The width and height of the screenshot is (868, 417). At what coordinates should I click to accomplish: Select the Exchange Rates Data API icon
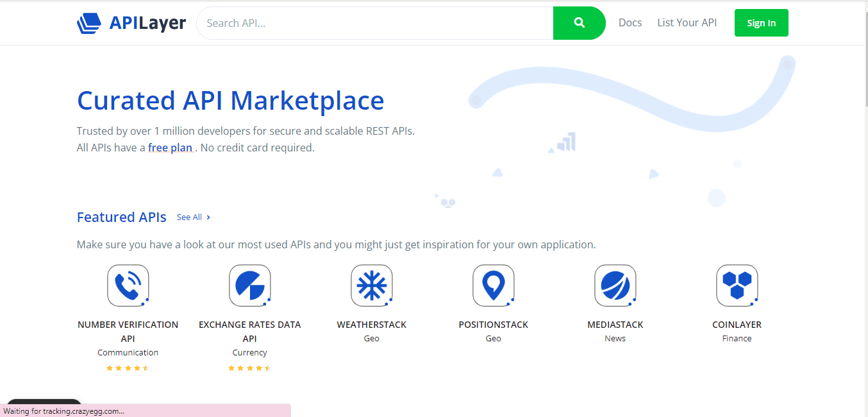click(x=249, y=285)
